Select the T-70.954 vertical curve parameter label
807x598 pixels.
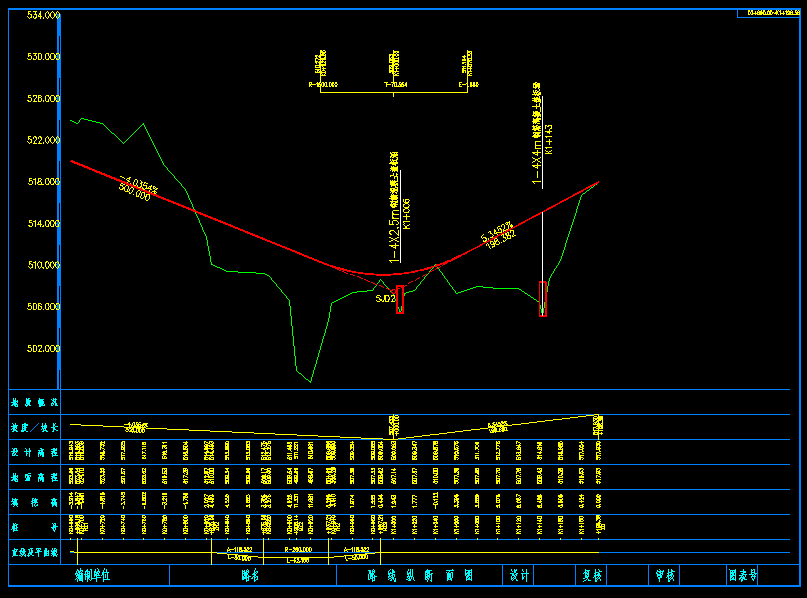(396, 86)
